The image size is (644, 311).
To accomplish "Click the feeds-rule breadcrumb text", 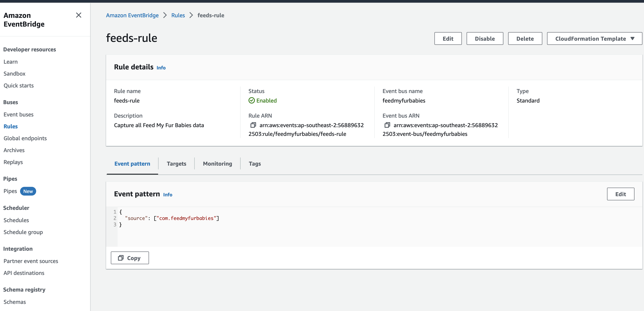I will click(211, 15).
